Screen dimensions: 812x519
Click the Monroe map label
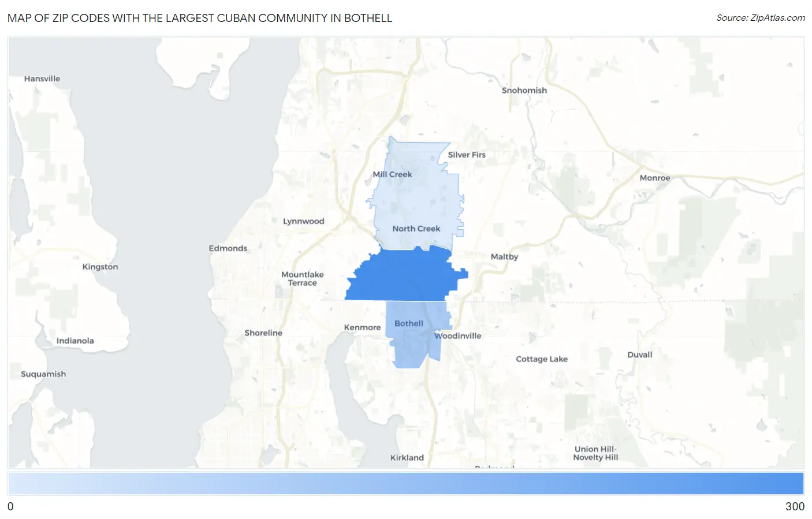pos(655,178)
